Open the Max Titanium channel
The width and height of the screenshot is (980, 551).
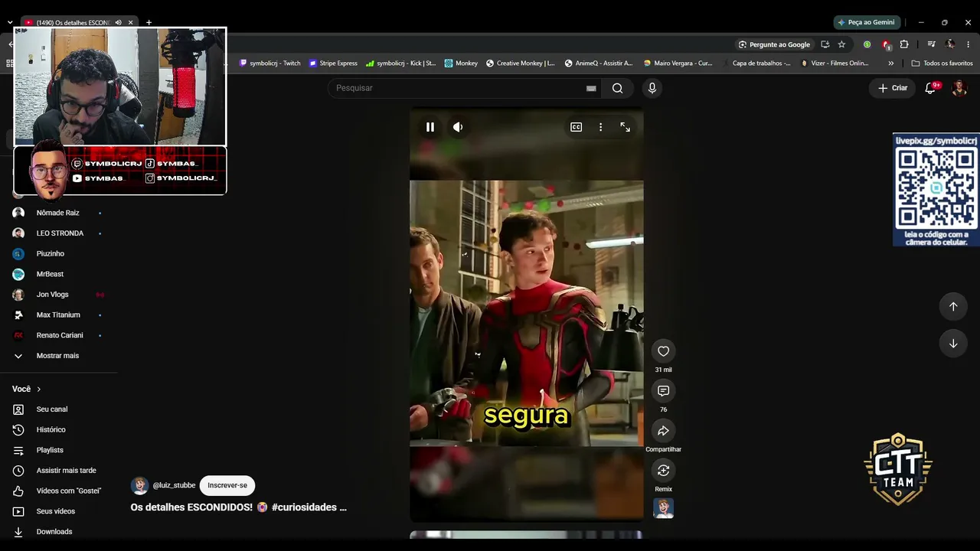tap(58, 315)
